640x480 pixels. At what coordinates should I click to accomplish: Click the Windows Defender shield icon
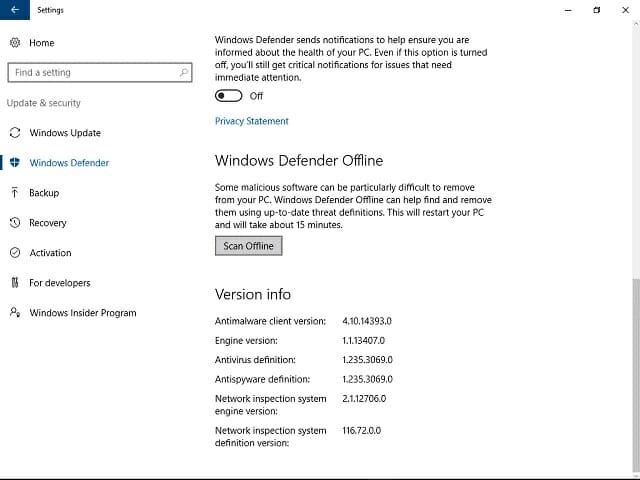[15, 163]
